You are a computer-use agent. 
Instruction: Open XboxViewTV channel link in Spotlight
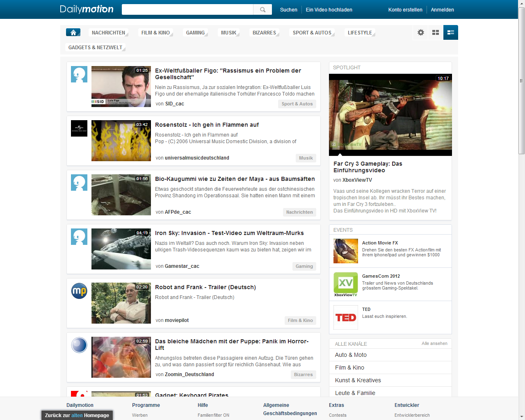(x=357, y=180)
